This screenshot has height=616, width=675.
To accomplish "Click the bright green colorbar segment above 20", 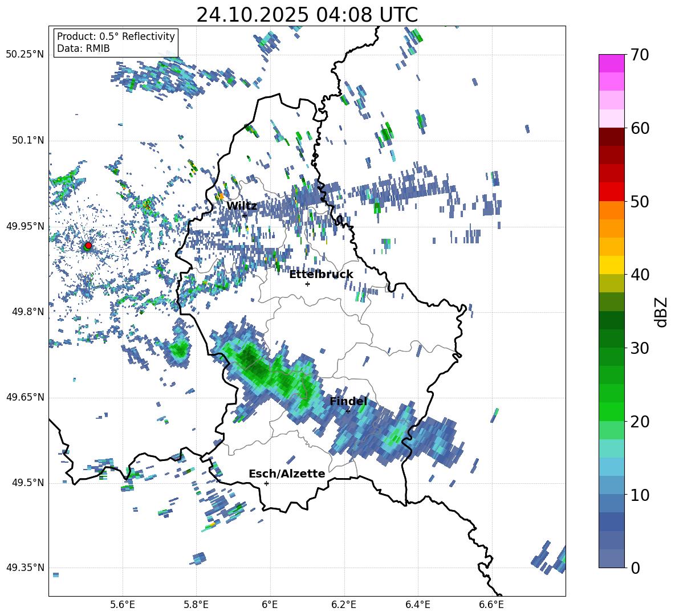I will [611, 411].
